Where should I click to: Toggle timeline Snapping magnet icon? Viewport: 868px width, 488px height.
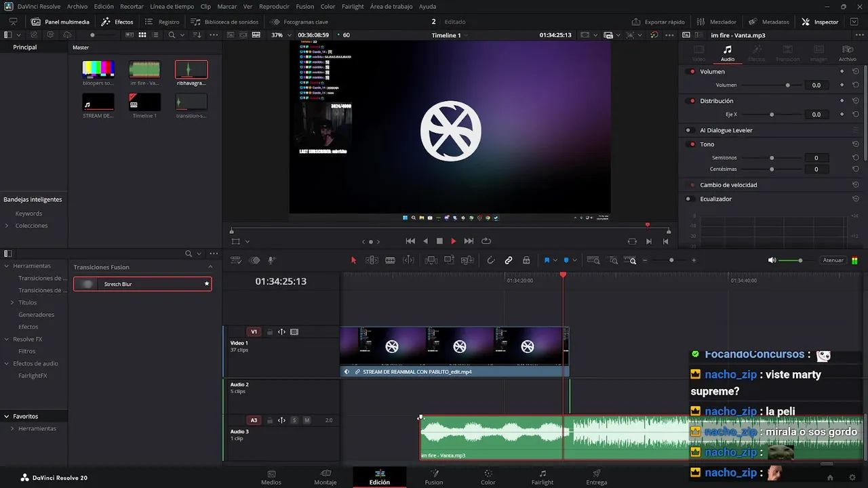click(491, 260)
